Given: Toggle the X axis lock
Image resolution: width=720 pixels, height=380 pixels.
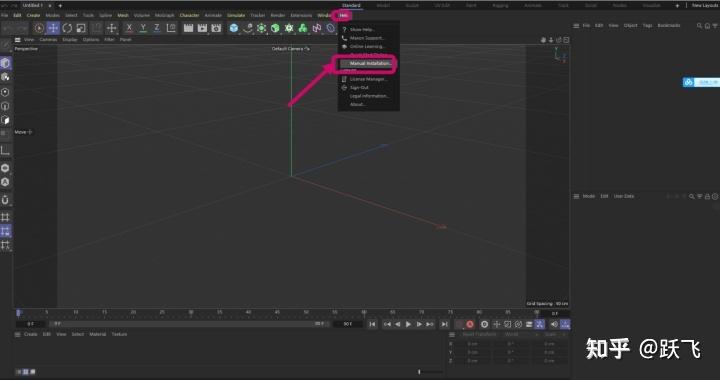Looking at the screenshot, I should [129, 28].
